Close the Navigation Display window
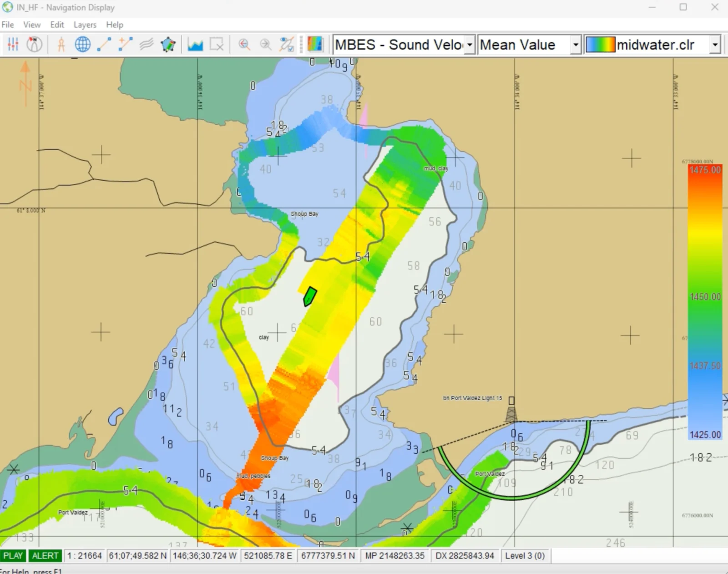728x574 pixels. pyautogui.click(x=714, y=7)
